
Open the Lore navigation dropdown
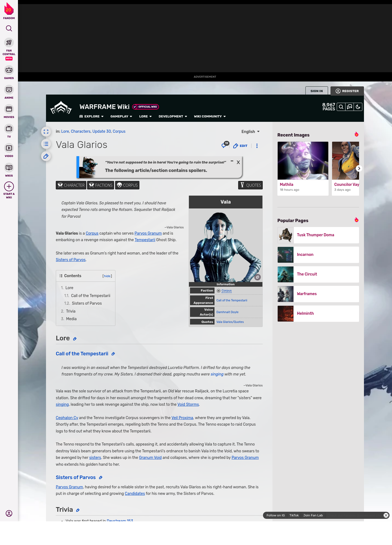click(145, 116)
